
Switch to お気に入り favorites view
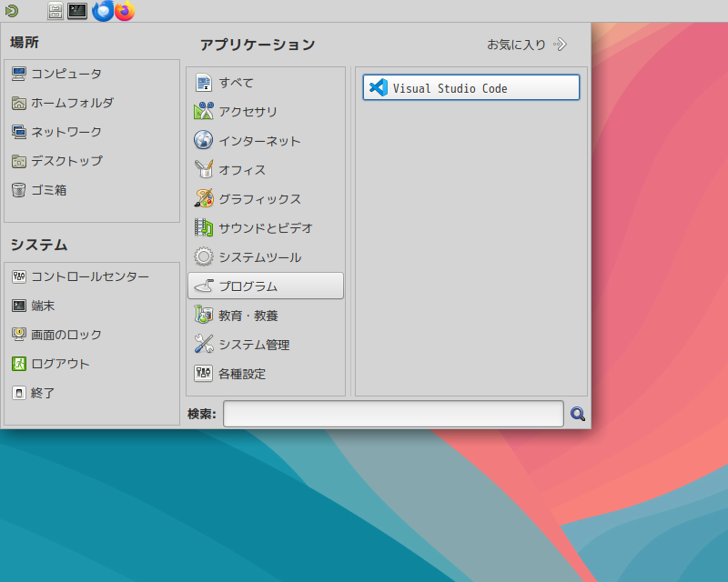point(527,45)
